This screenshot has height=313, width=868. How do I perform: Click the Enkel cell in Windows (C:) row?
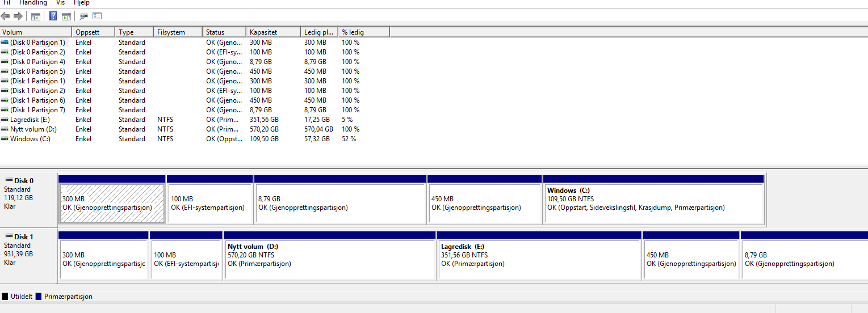pyautogui.click(x=83, y=139)
